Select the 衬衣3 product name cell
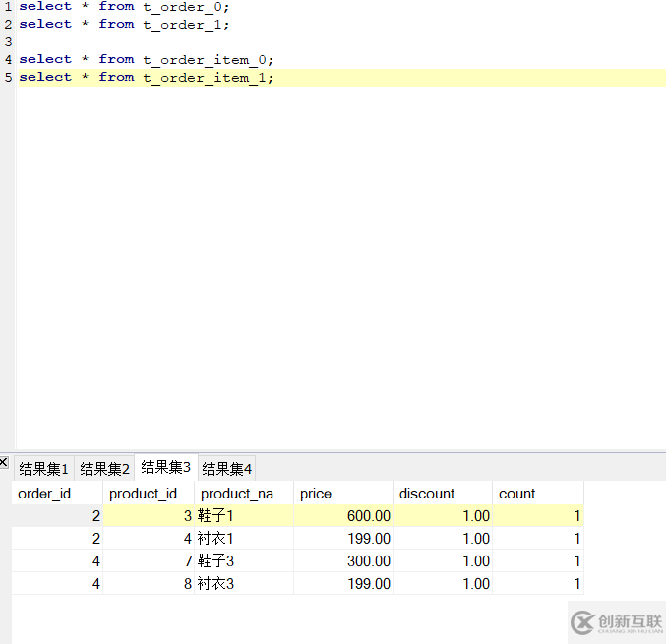666x644 pixels. pyautogui.click(x=243, y=584)
